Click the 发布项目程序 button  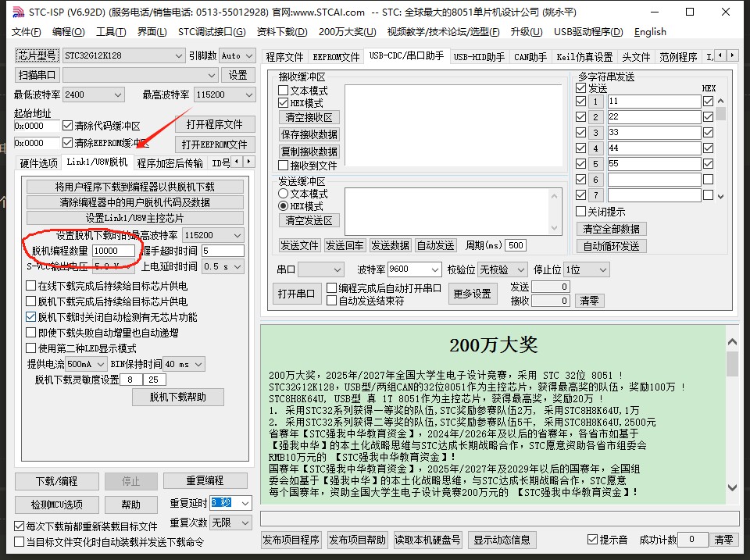[291, 540]
